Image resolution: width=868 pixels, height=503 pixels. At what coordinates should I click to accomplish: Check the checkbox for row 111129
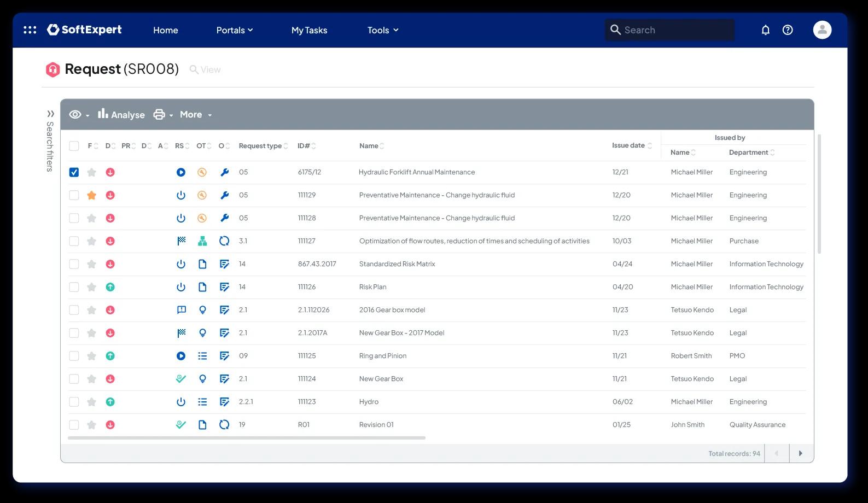click(74, 195)
